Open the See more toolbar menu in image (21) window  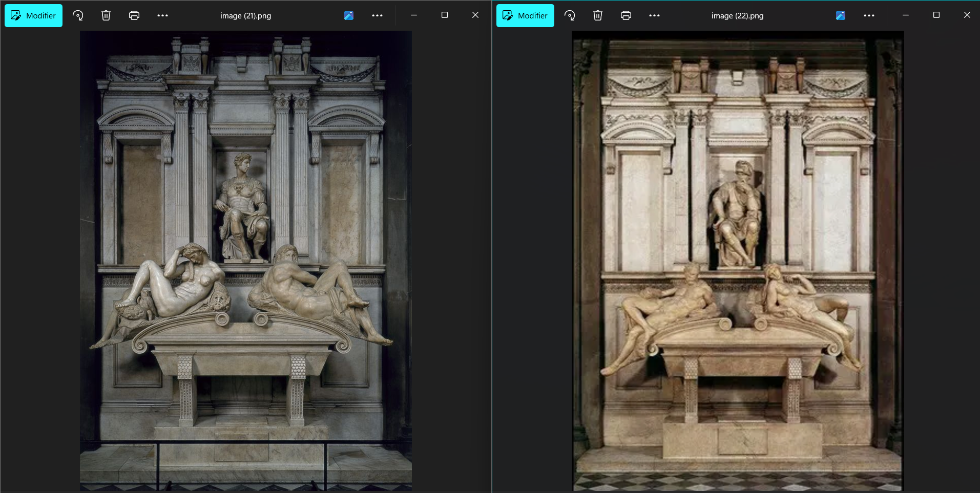[162, 15]
